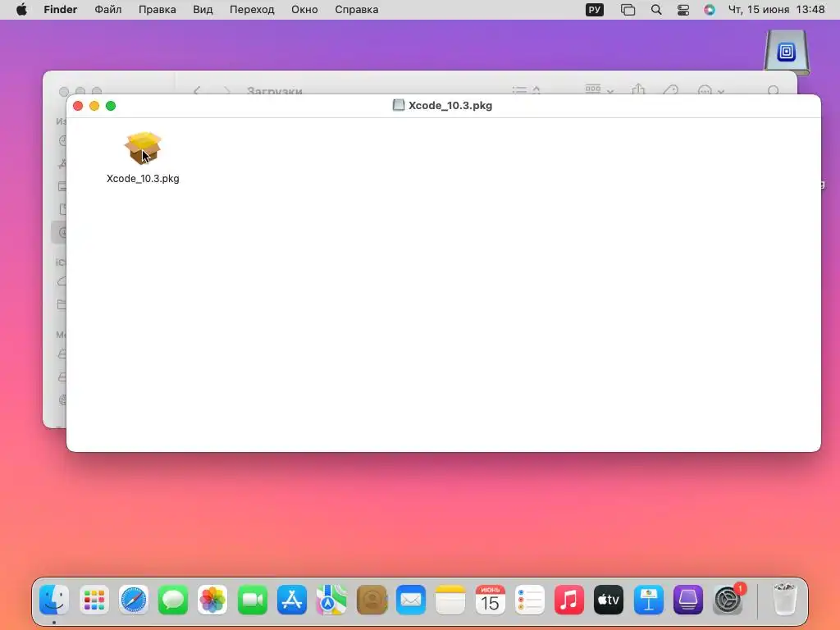Open grouping options in Загрузки window toolbar
The height and width of the screenshot is (630, 840).
tap(599, 90)
